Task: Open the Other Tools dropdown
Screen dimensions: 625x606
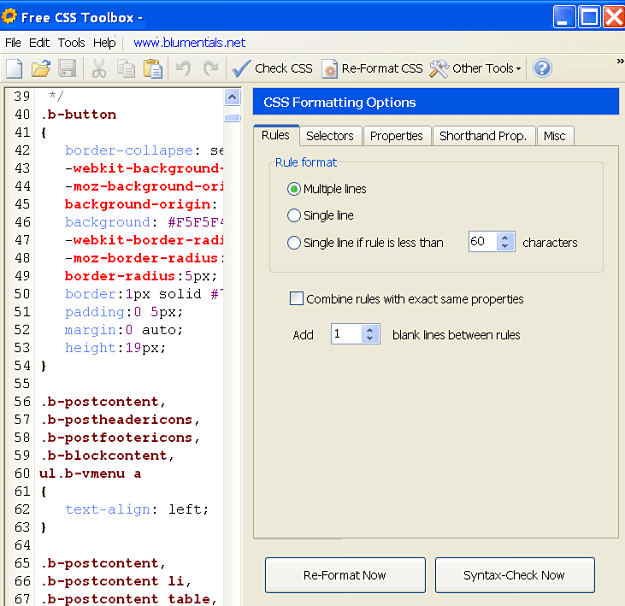Action: pos(475,69)
